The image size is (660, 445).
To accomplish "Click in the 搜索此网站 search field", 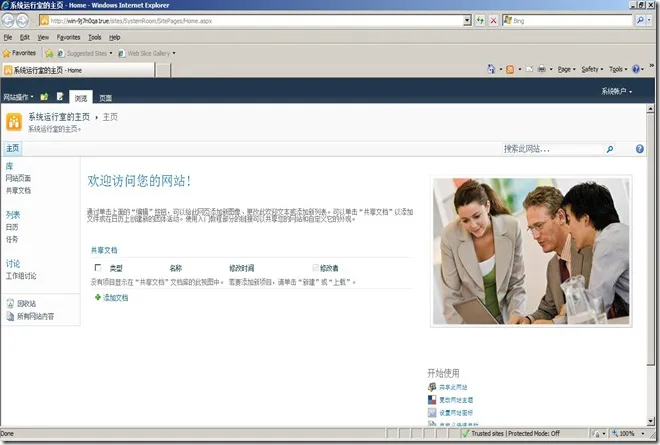I will [553, 149].
